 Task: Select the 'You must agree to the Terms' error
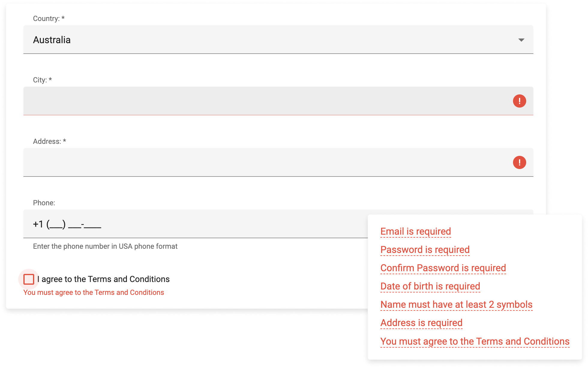coord(475,341)
